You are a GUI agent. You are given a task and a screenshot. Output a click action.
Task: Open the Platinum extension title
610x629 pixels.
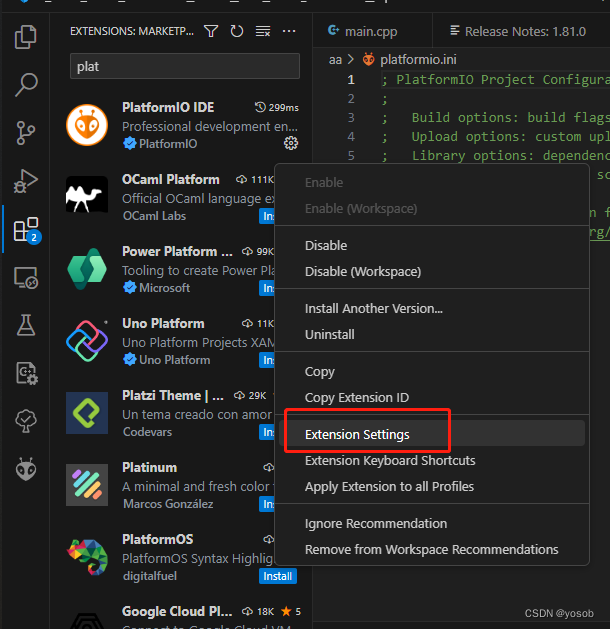[x=150, y=467]
